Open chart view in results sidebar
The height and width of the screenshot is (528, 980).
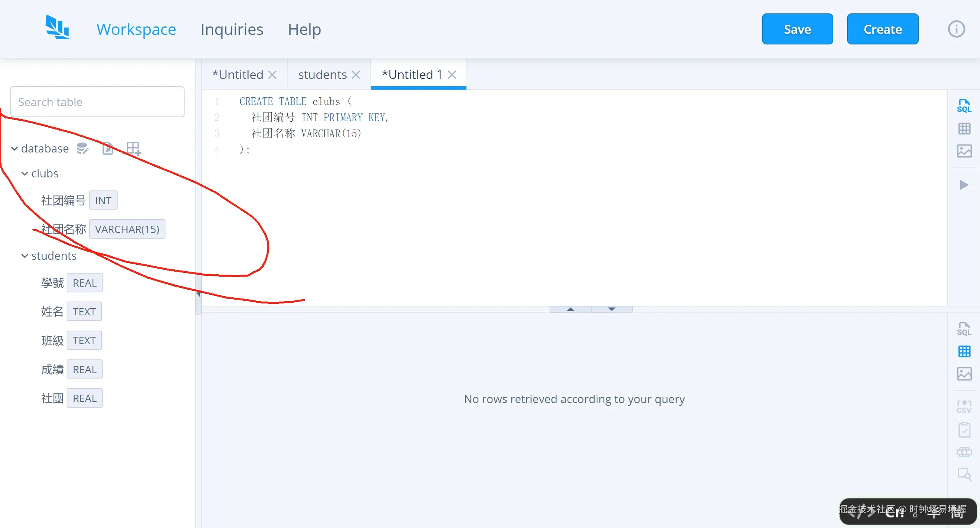pos(964,374)
